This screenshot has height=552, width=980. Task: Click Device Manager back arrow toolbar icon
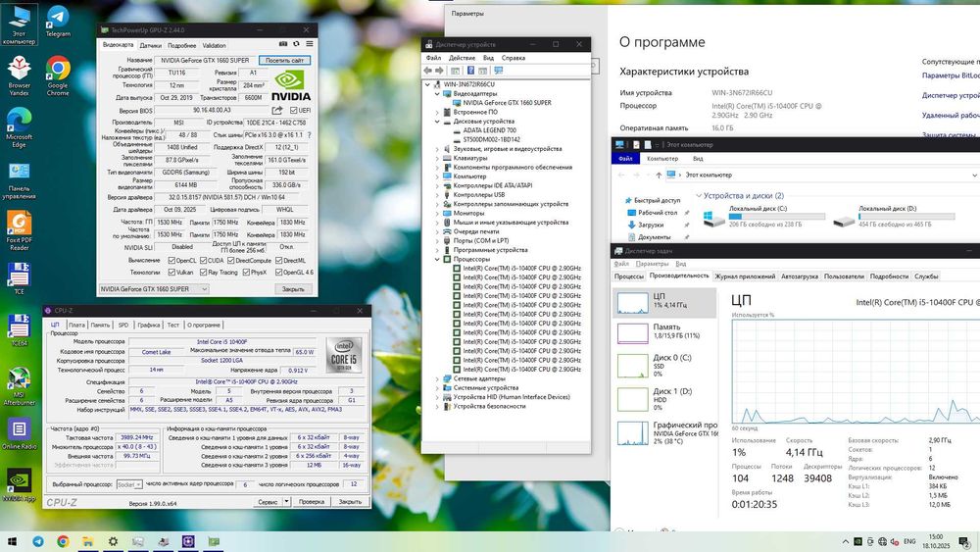pos(428,71)
